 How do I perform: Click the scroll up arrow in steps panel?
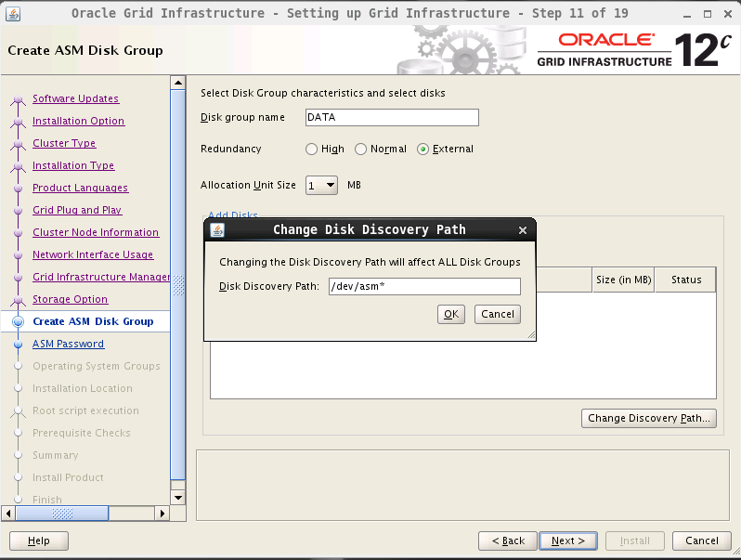[178, 84]
